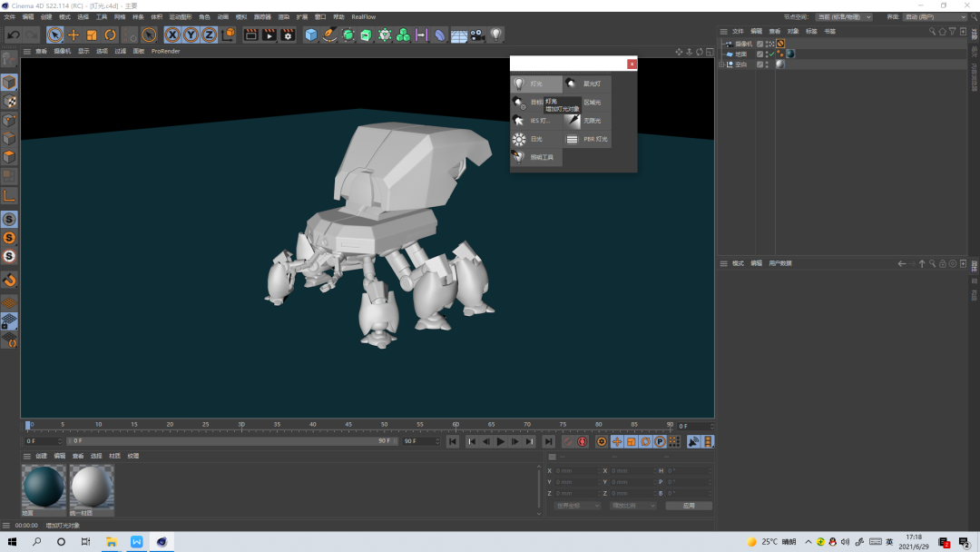Screen dimensions: 980x552
Task: Toggle enable flag of 空白 object
Action: click(x=760, y=64)
